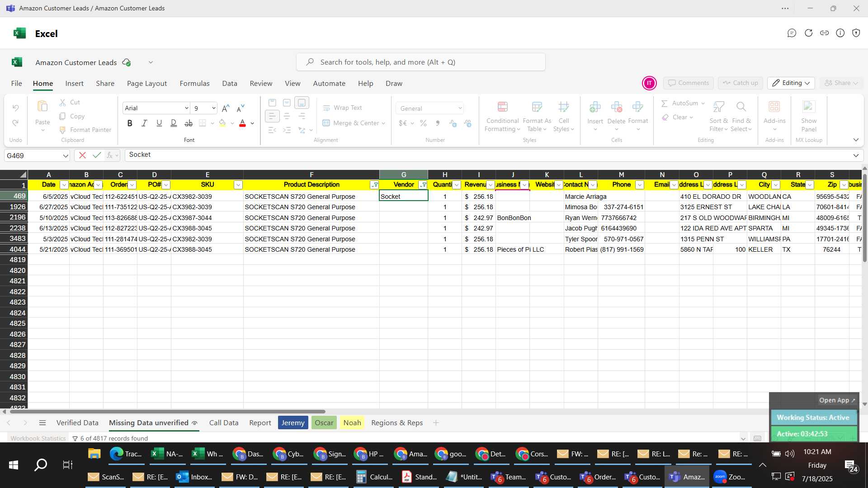This screenshot has height=488, width=868.
Task: Apply strikethrough formatting
Action: pos(189,123)
